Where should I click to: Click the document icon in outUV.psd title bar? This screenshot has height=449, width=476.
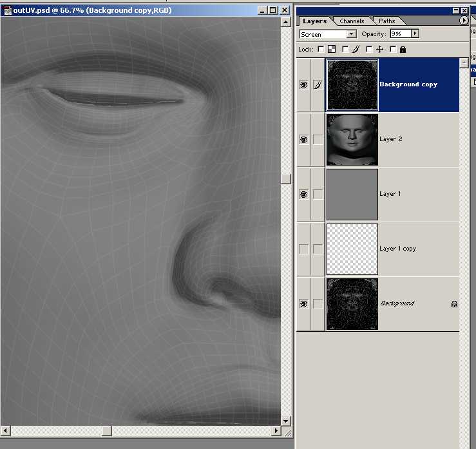coord(7,10)
